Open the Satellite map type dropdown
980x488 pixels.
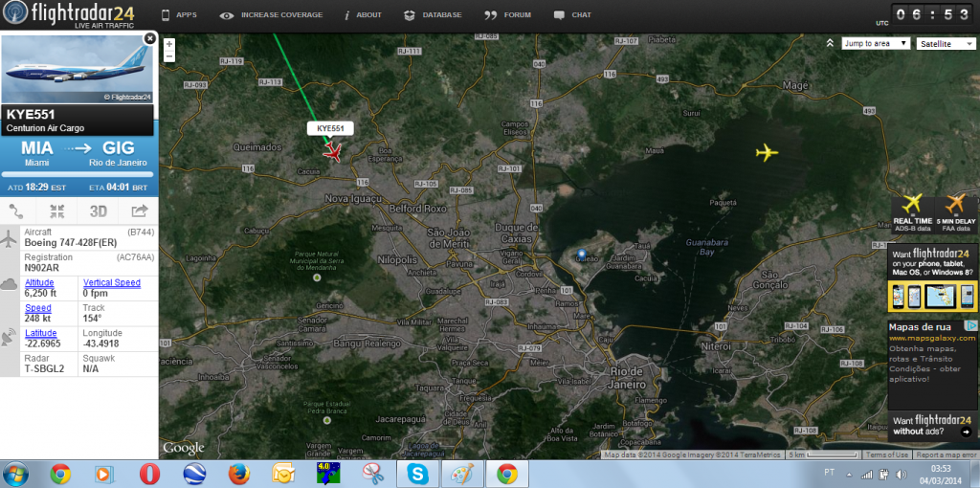click(x=946, y=44)
